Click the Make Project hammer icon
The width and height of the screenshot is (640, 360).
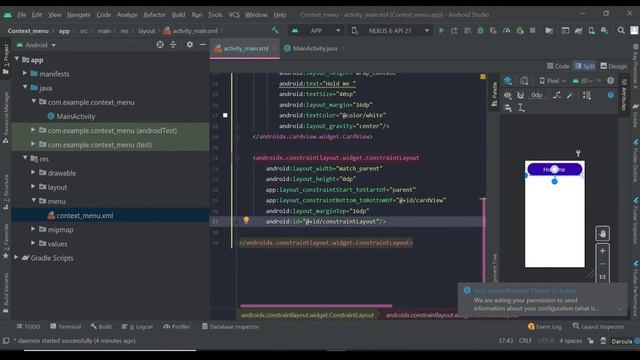[275, 30]
